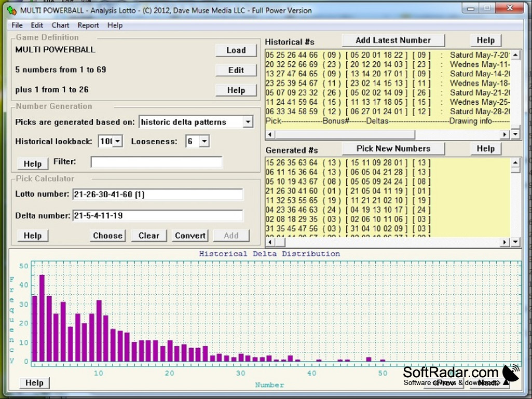The height and width of the screenshot is (399, 532).
Task: Select generated row '31 35 45 47 56 ( 03 )'
Action: click(388, 229)
